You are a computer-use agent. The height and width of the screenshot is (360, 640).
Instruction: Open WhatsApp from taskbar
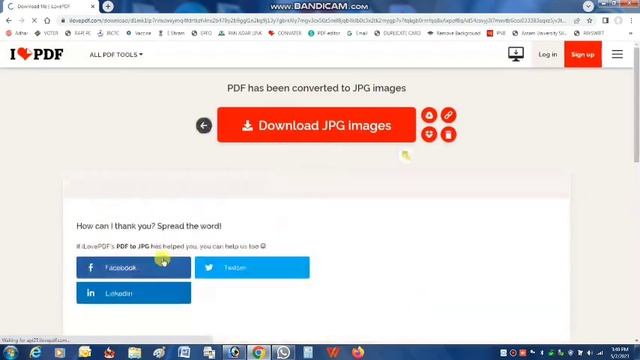coord(283,352)
